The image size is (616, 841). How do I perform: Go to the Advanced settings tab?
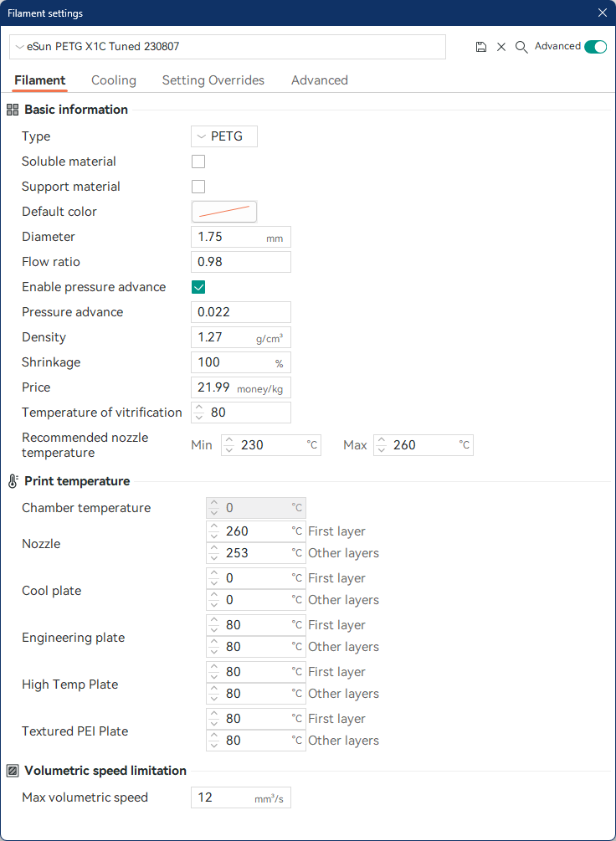pyautogui.click(x=319, y=80)
